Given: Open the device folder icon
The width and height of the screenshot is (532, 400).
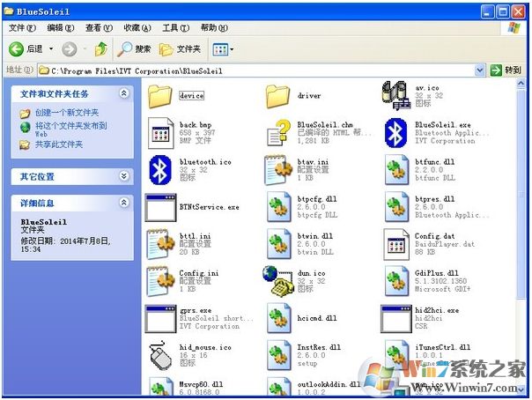Looking at the screenshot, I should [159, 96].
